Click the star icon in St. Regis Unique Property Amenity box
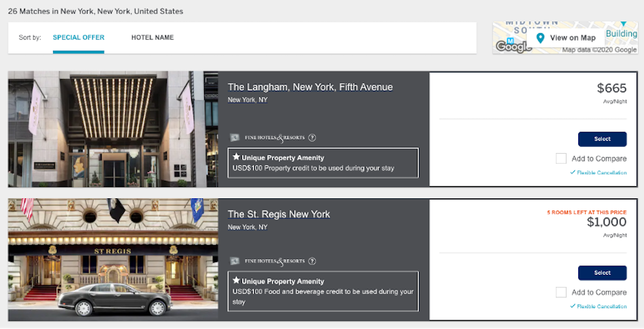The image size is (644, 329). point(236,280)
